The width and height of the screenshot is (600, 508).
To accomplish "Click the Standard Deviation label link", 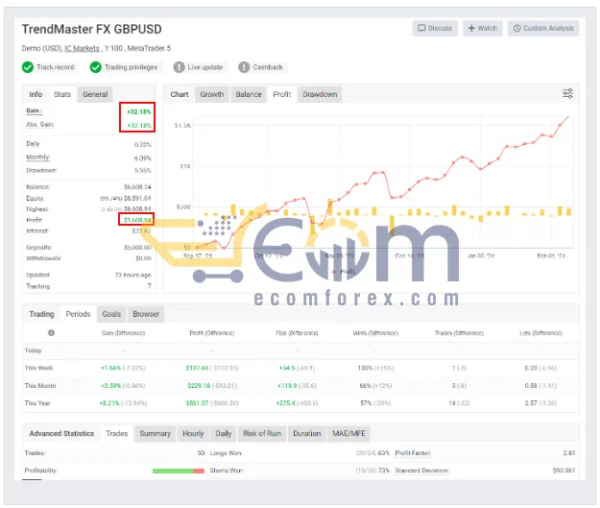I will click(x=422, y=471).
